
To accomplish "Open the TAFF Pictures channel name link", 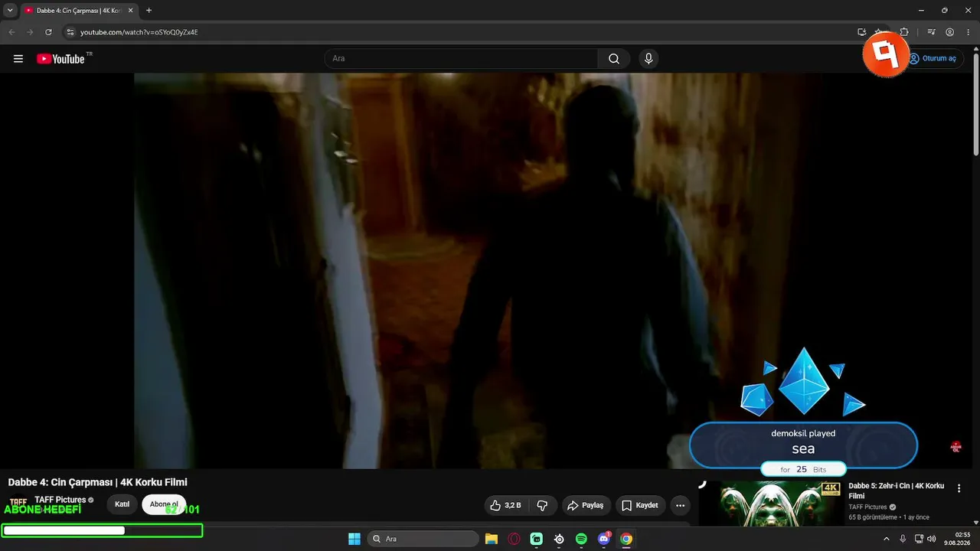I will click(x=60, y=500).
